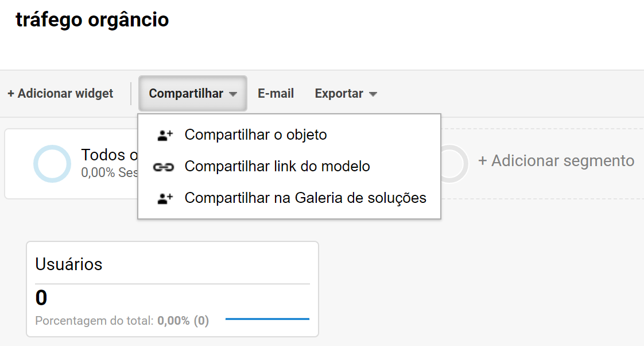Screen dimensions: 644x346
Task: Open the Exportar dropdown
Action: click(x=340, y=93)
